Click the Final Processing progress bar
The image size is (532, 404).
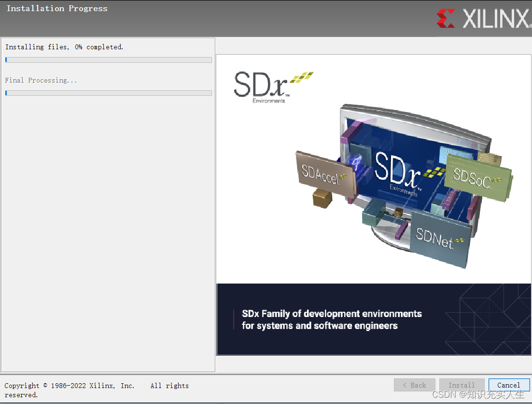(109, 93)
